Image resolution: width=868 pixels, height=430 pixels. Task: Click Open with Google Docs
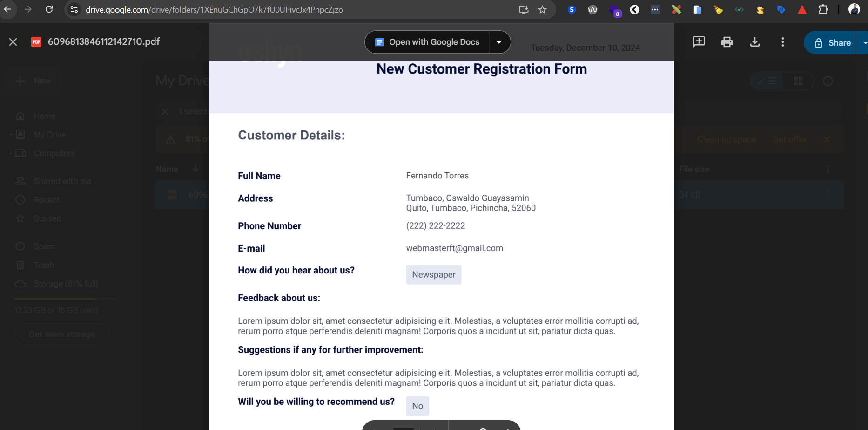427,42
